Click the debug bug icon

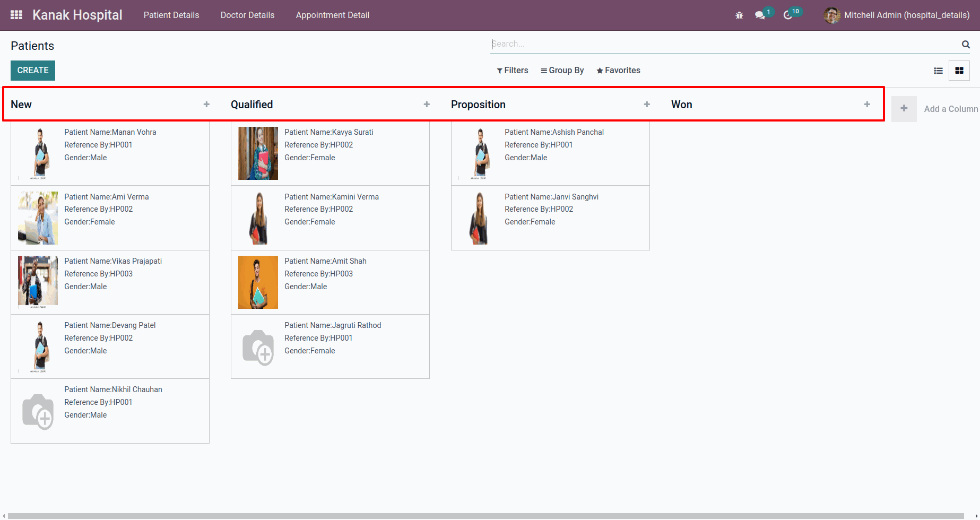pos(739,15)
